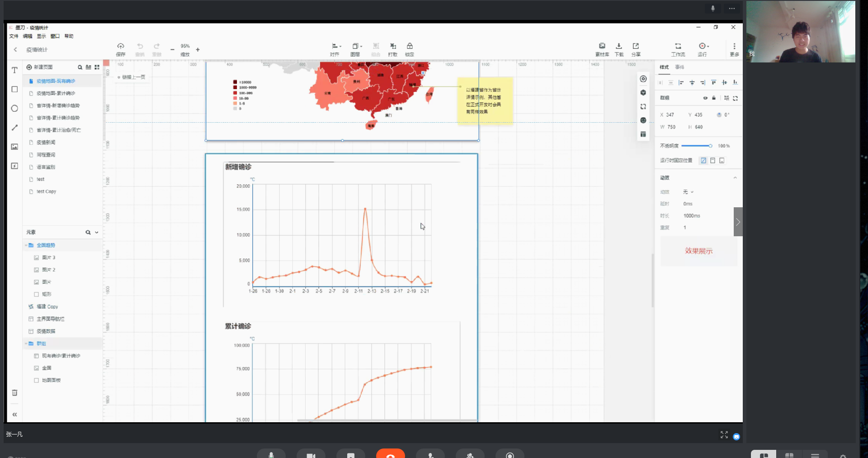Click the 锁定 lock toolbar icon
868x458 pixels.
coord(410,46)
